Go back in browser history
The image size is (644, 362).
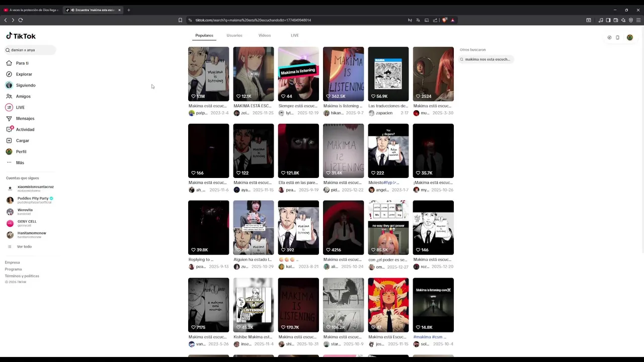point(6,20)
